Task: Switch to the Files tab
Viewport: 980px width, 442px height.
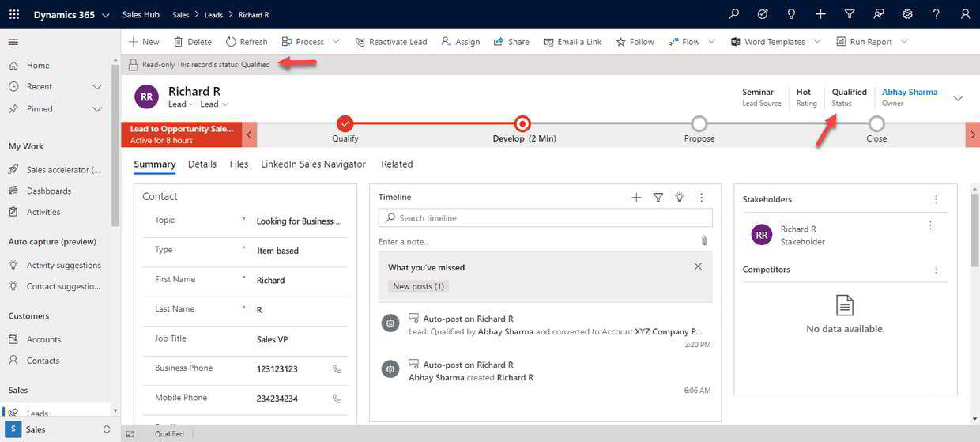Action: pyautogui.click(x=239, y=164)
